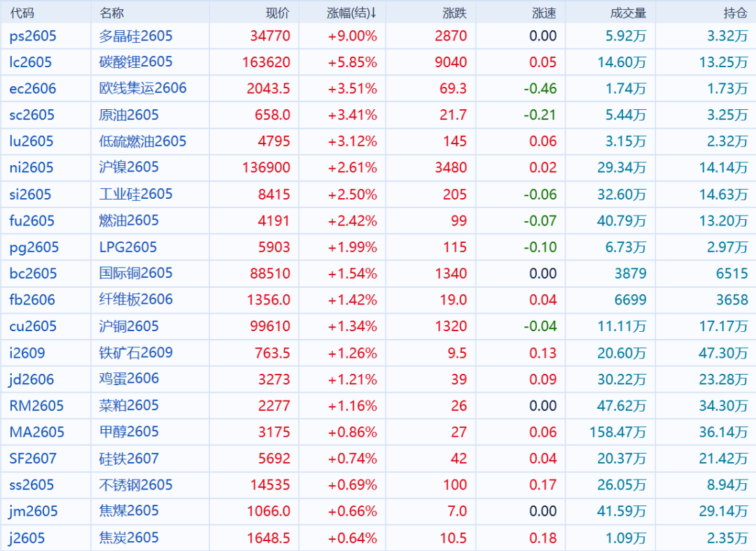Select 沪镍2605 in the list
The height and width of the screenshot is (551, 756).
pos(129,167)
